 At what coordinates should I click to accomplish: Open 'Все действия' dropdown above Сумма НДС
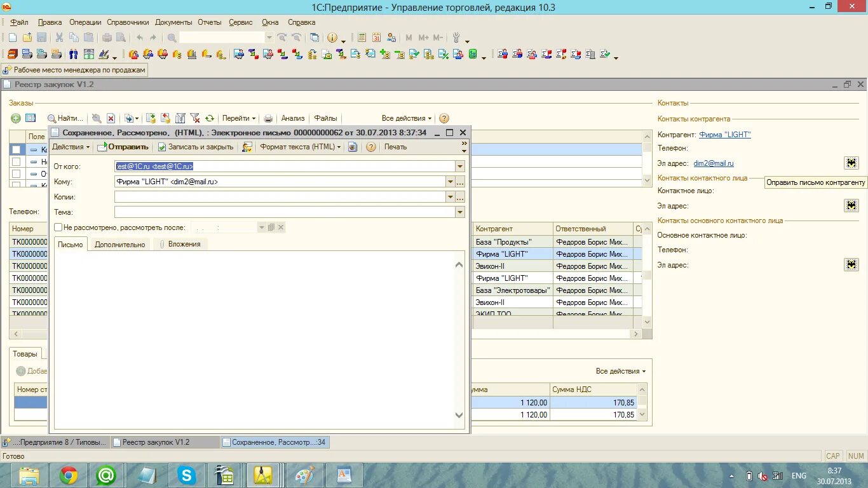pyautogui.click(x=621, y=371)
